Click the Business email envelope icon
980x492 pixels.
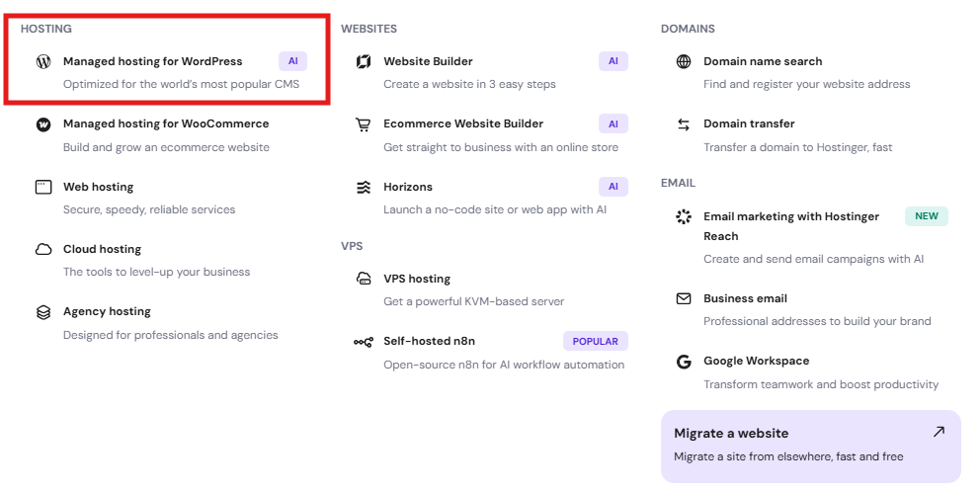(684, 298)
